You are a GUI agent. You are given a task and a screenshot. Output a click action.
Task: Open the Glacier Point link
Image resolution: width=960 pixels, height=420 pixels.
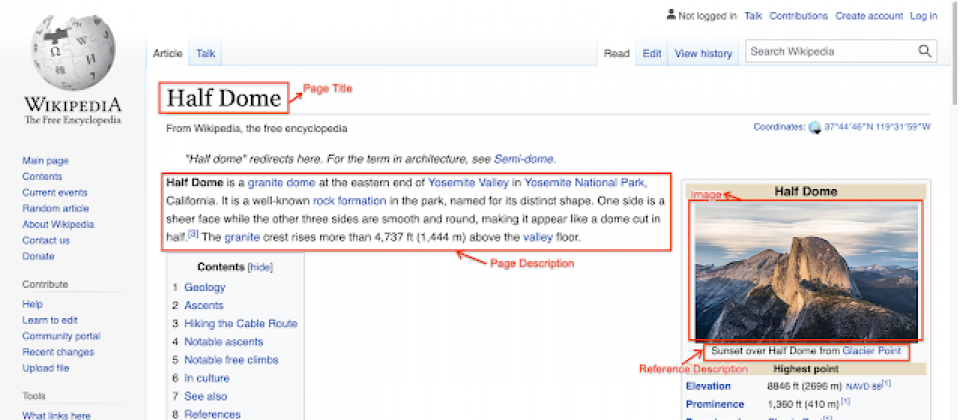(872, 351)
